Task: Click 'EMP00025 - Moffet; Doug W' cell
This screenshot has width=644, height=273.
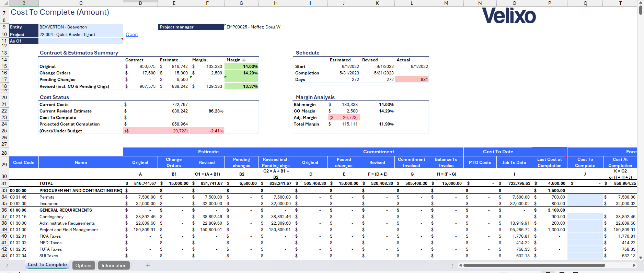Action: tap(253, 27)
